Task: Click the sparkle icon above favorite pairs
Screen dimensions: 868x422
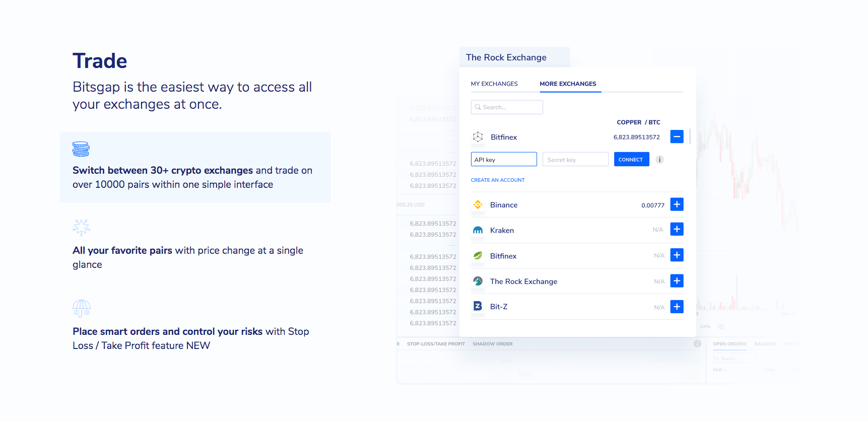Action: point(81,228)
